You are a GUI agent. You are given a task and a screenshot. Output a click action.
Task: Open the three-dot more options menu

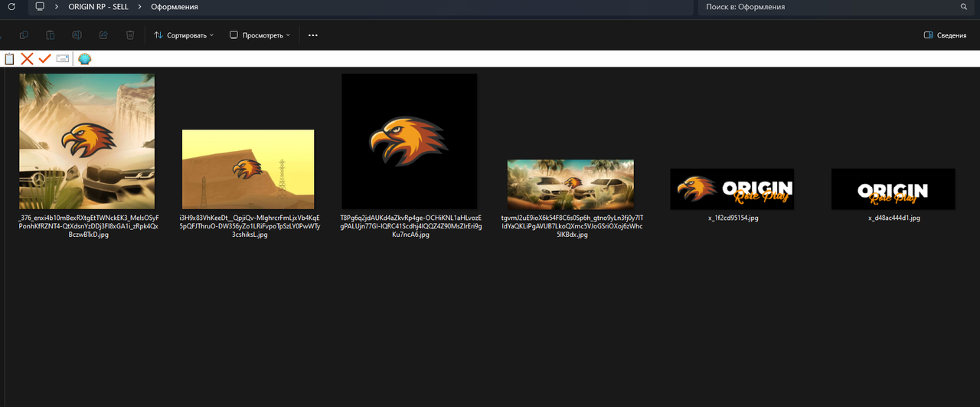(312, 35)
